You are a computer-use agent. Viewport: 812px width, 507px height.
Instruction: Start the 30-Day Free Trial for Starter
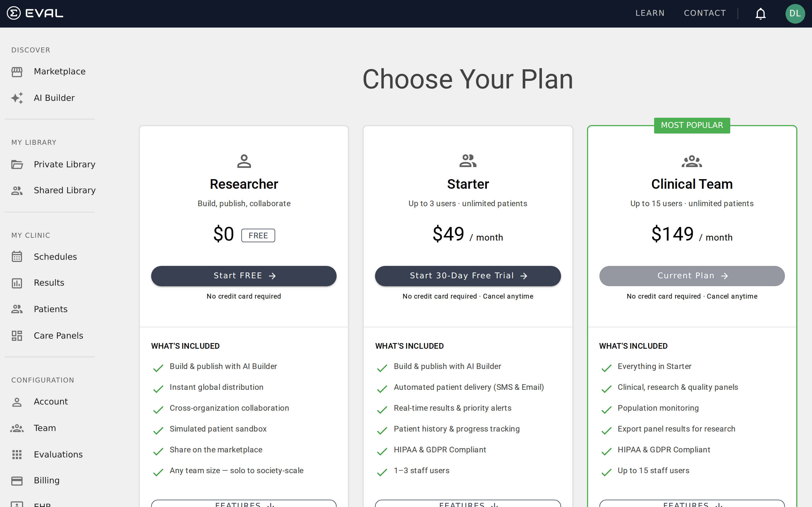point(467,276)
